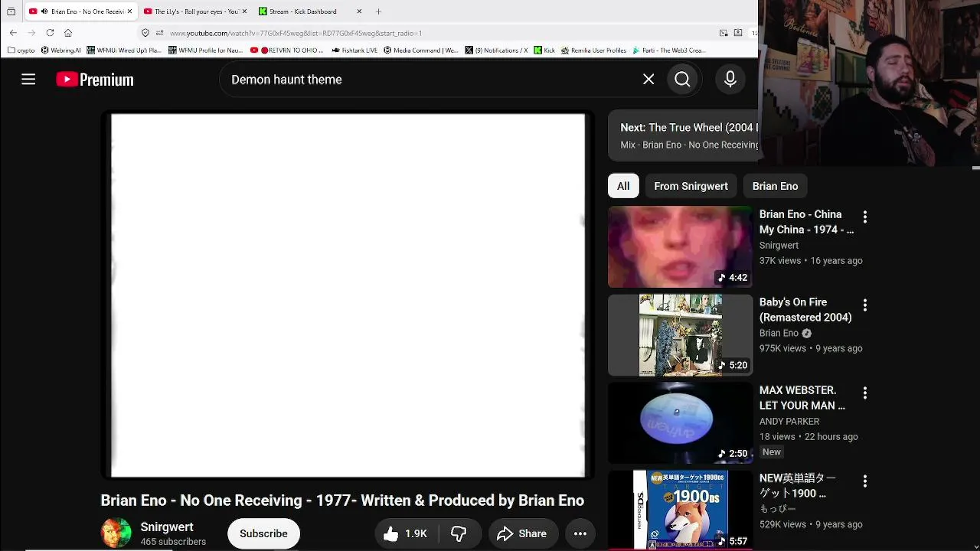Click the video title heading text
This screenshot has height=551, width=980.
tap(342, 500)
